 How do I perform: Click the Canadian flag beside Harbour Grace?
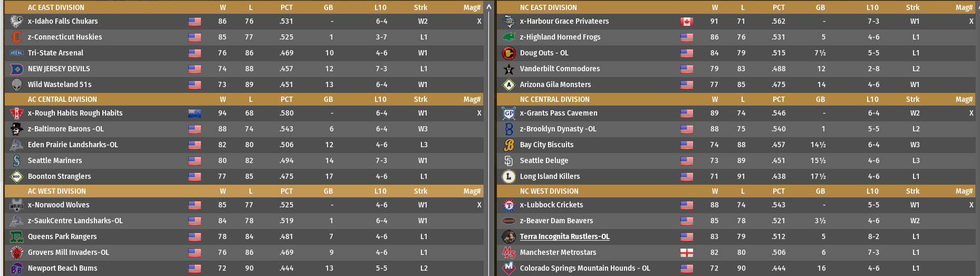pyautogui.click(x=686, y=22)
